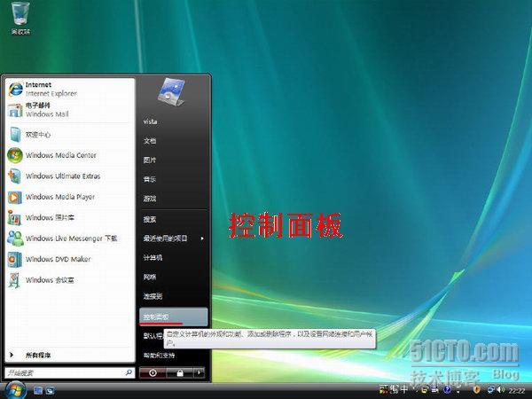Open 网络 Network

click(173, 278)
